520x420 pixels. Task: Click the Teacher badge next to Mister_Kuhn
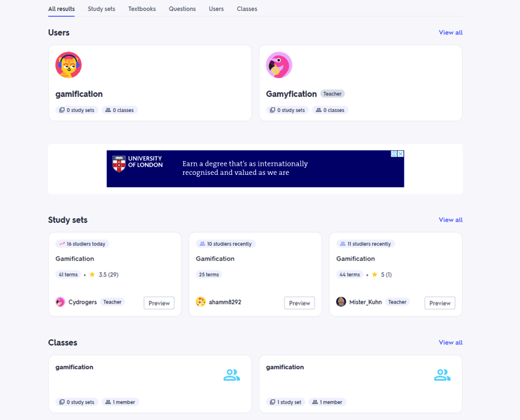397,302
